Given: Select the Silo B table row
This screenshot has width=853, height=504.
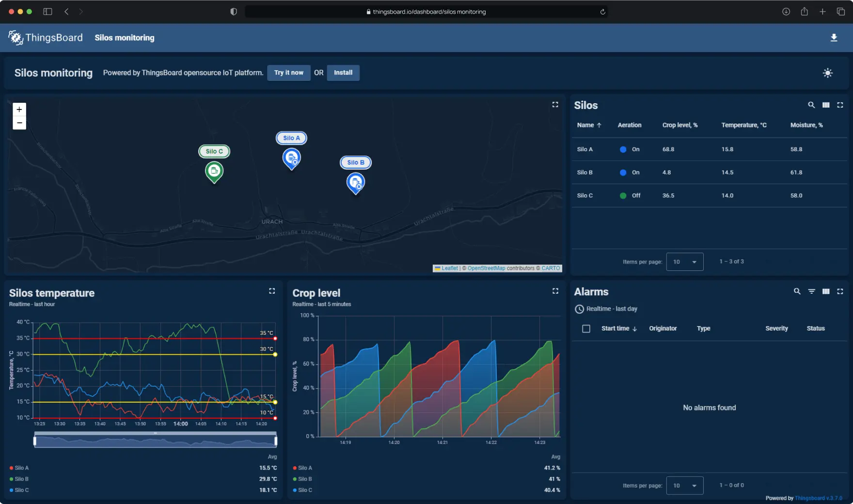Looking at the screenshot, I should click(x=709, y=173).
